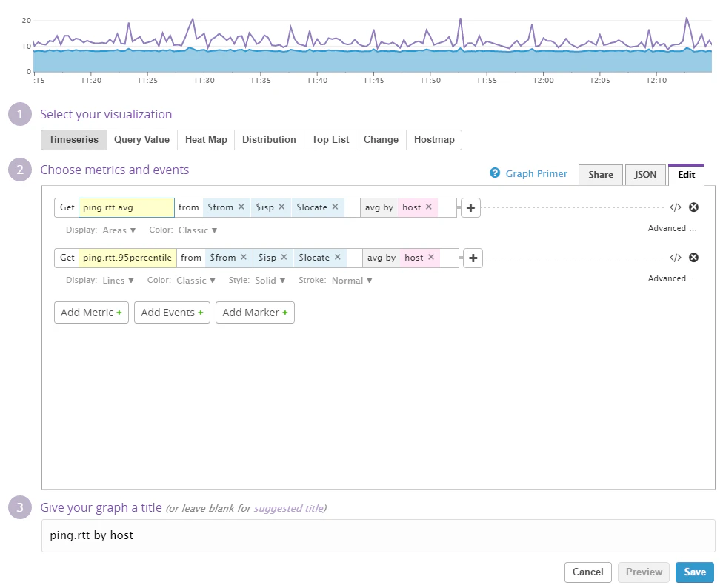Remove $from tag in 95percentile query

244,257
